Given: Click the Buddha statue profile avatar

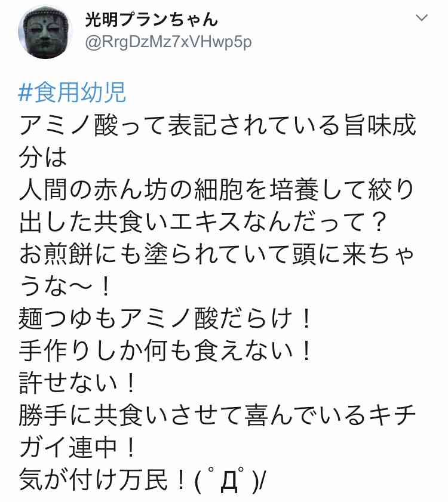Looking at the screenshot, I should tap(45, 32).
